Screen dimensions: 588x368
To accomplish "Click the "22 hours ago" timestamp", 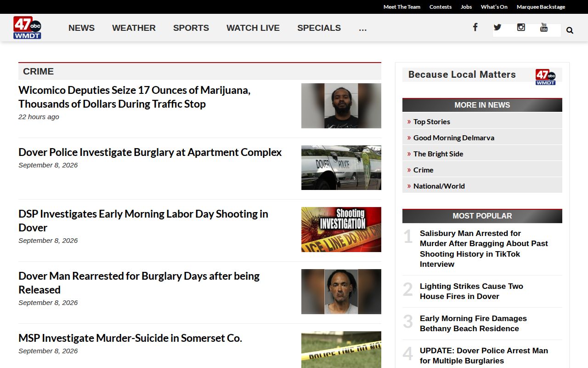I will (39, 117).
